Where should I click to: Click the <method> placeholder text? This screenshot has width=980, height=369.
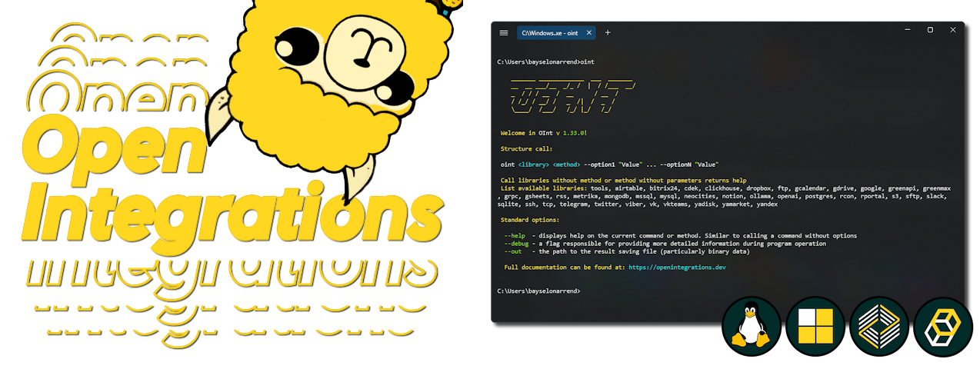(567, 164)
